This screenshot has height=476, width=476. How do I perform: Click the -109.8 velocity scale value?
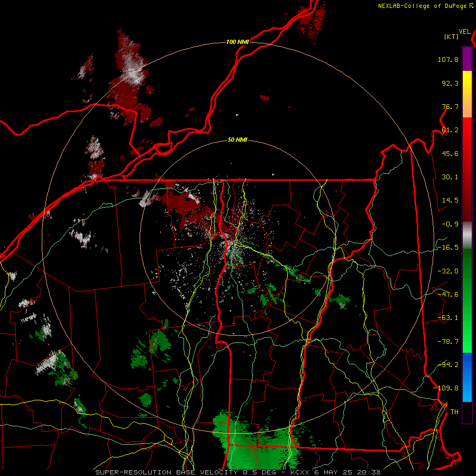446,388
